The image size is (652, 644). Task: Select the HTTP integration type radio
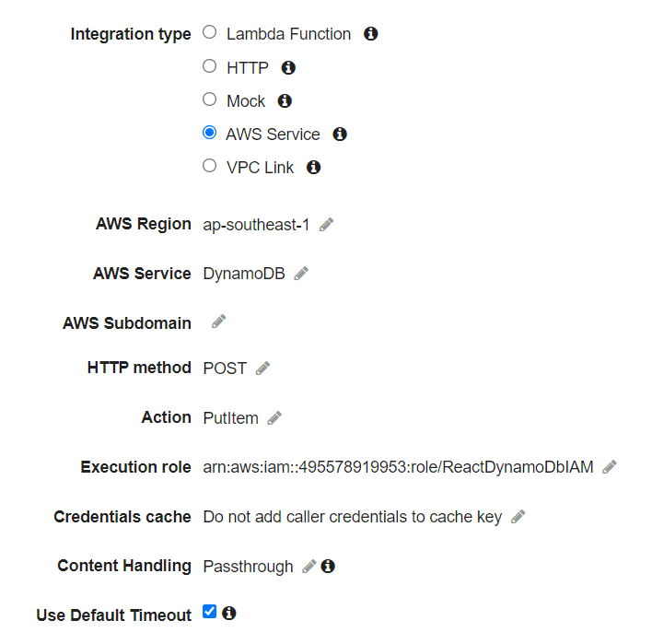click(x=210, y=65)
